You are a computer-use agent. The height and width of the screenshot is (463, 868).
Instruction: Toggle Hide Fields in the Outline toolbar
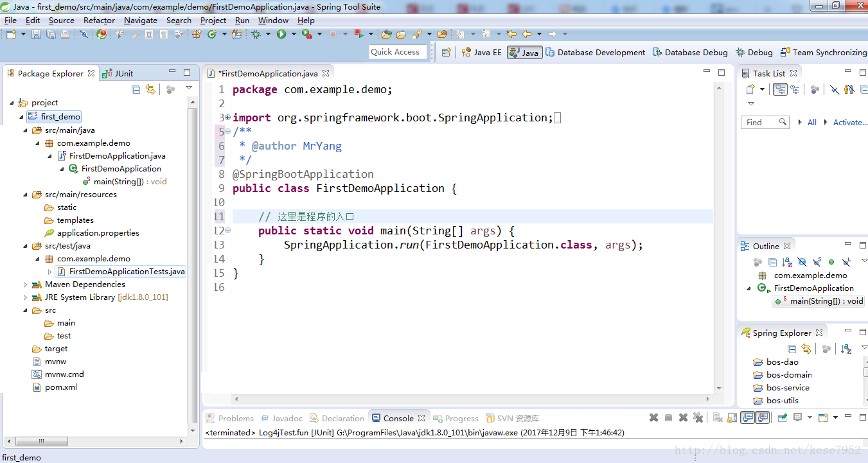coord(802,262)
